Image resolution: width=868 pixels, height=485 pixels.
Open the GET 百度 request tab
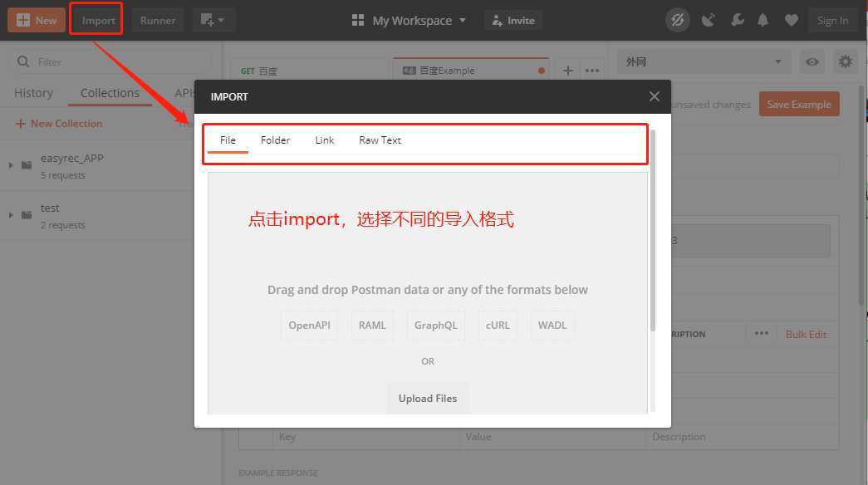pyautogui.click(x=310, y=71)
